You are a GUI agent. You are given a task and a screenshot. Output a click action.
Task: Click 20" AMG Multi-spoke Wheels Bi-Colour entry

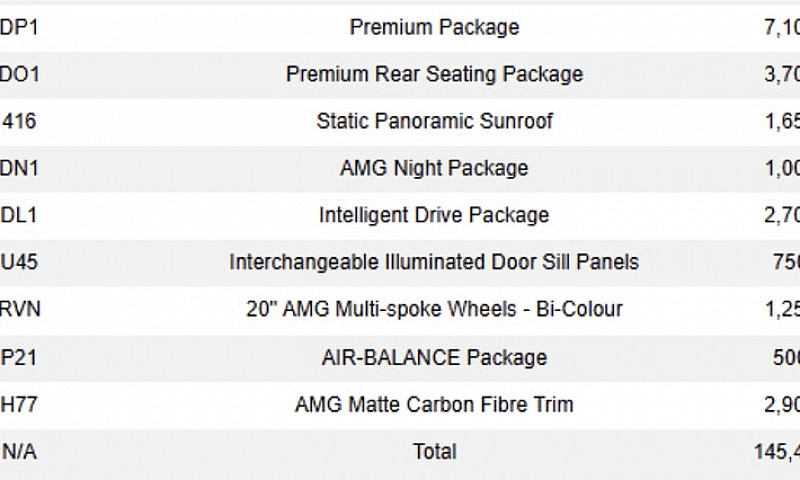tap(434, 309)
